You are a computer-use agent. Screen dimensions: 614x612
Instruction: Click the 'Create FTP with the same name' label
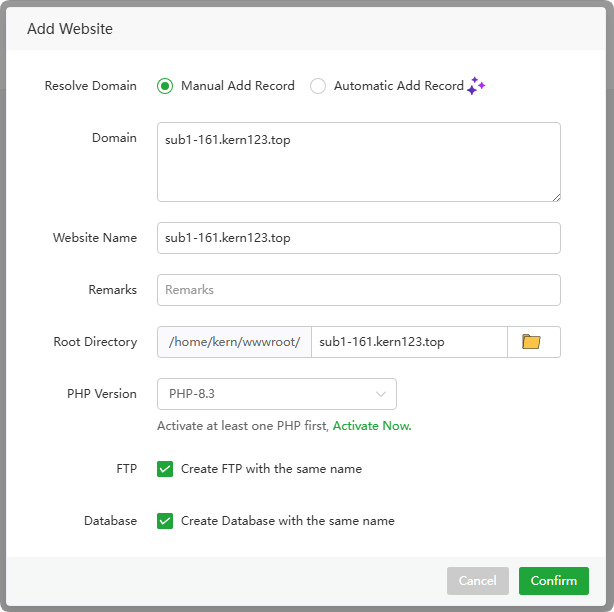[x=271, y=469]
